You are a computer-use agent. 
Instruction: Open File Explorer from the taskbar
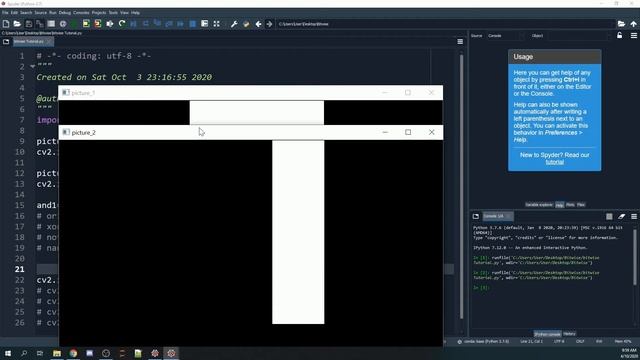[x=57, y=353]
